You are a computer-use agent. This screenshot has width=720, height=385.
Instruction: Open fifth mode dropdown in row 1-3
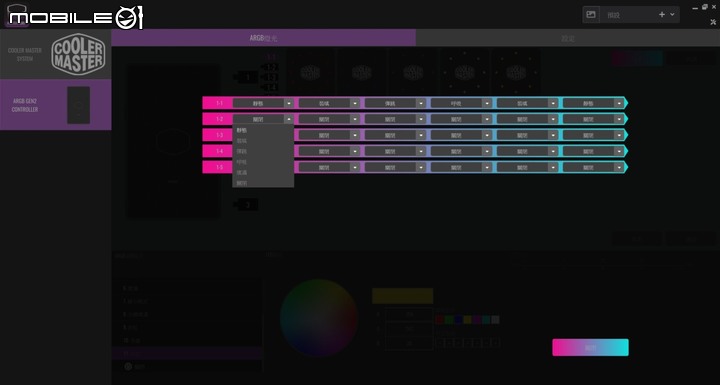pyautogui.click(x=527, y=136)
